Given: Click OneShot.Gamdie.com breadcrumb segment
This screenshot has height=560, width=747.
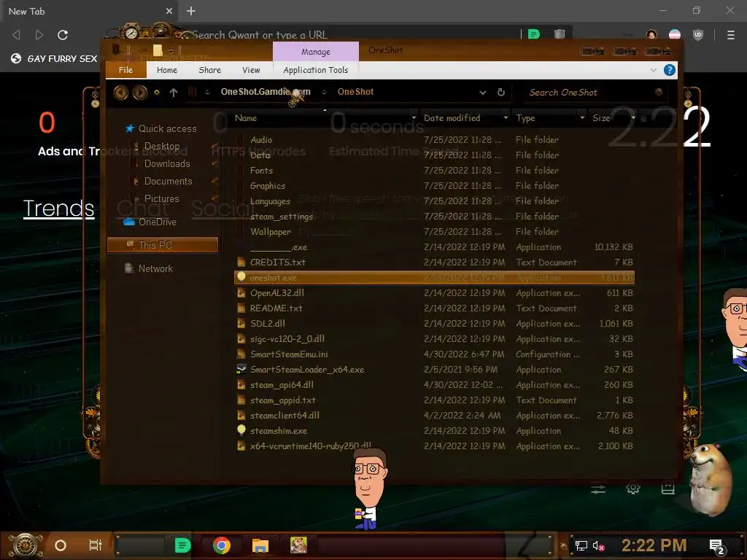Looking at the screenshot, I should pyautogui.click(x=266, y=92).
